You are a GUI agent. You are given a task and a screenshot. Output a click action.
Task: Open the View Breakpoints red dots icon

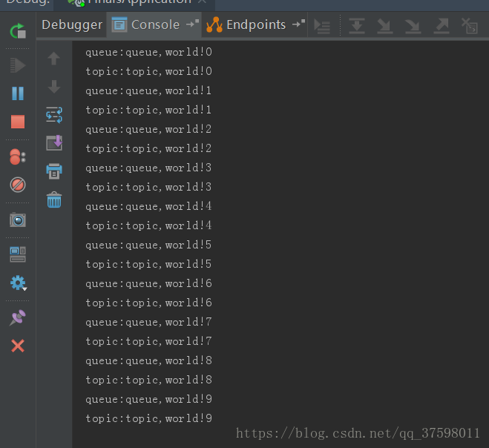pos(18,157)
